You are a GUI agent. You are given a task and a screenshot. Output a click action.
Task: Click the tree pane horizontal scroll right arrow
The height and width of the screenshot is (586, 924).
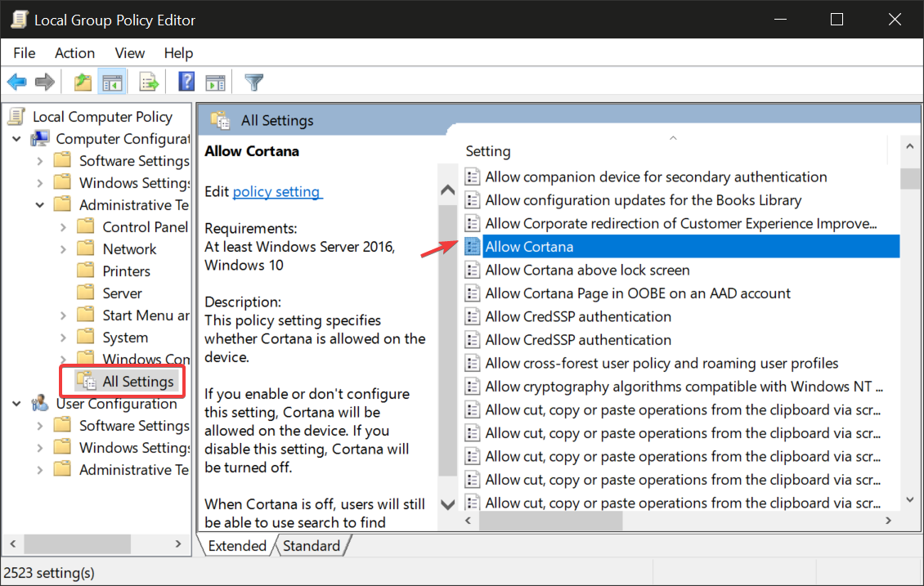178,544
